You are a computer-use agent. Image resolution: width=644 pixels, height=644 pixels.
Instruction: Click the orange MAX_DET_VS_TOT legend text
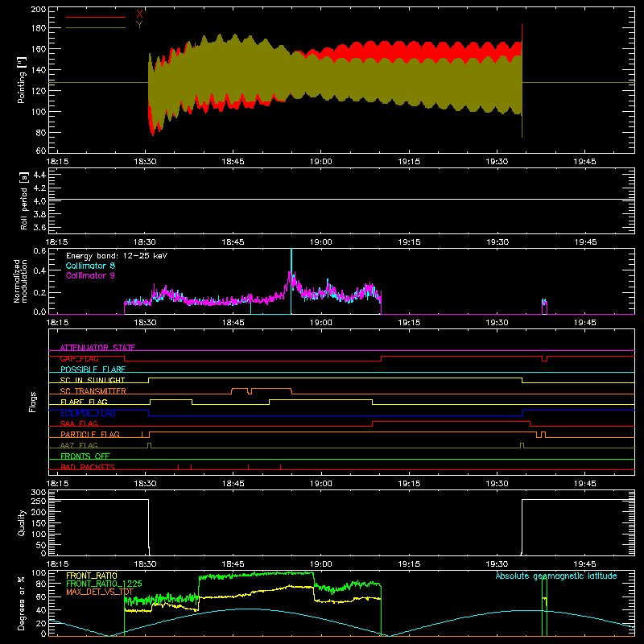pyautogui.click(x=100, y=592)
